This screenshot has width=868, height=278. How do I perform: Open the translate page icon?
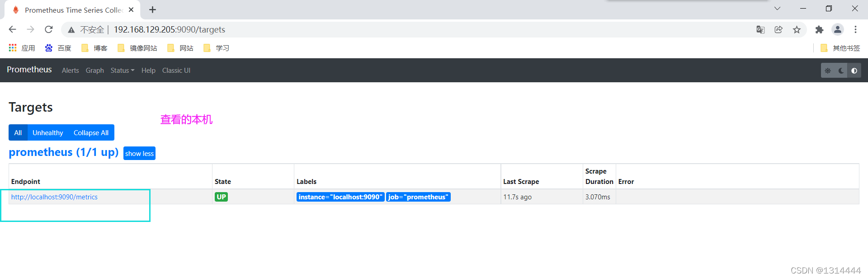click(x=760, y=29)
